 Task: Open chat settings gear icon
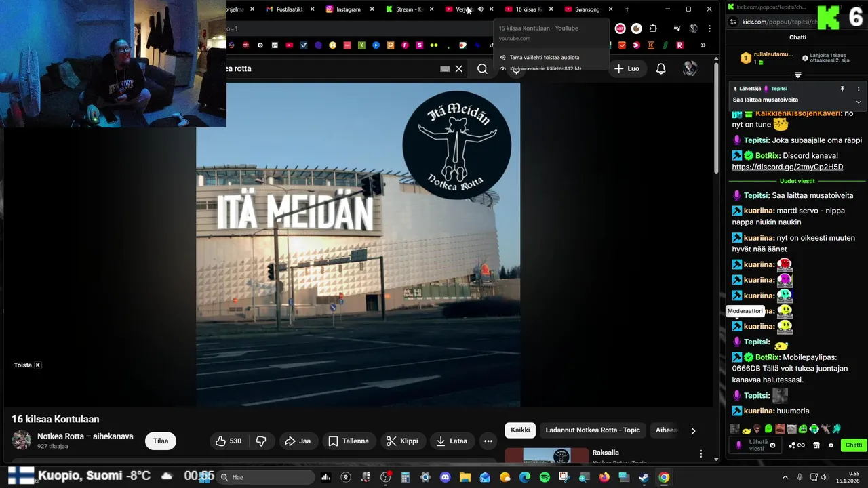tap(831, 445)
